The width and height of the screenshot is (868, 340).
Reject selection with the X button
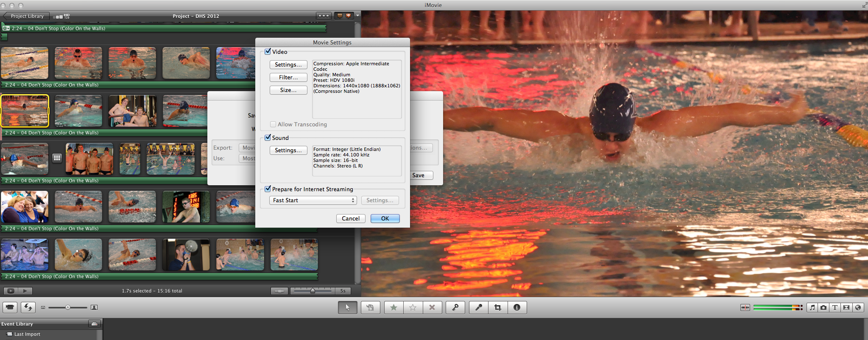tap(432, 307)
